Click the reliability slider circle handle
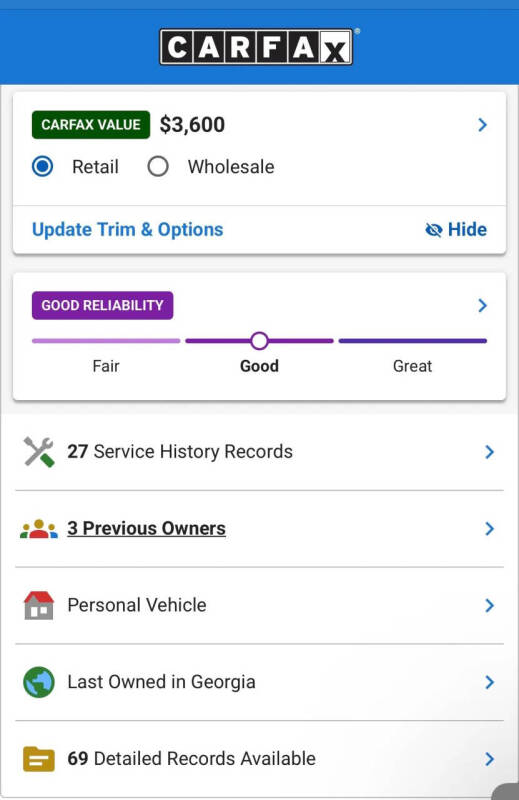 coord(259,341)
